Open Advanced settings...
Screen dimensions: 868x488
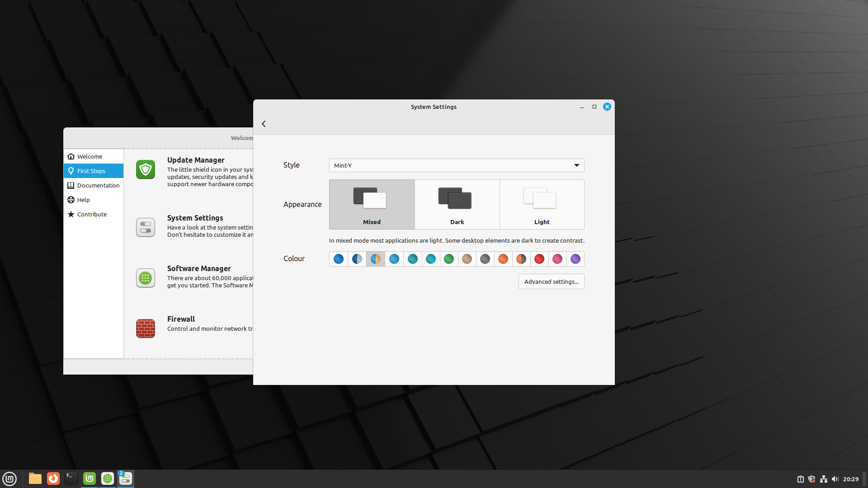tap(551, 282)
